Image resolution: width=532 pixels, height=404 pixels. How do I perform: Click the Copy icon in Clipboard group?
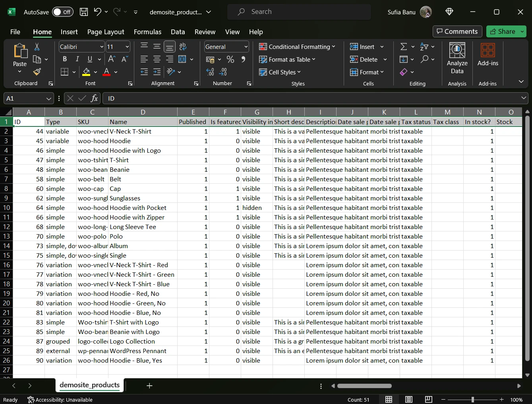(x=37, y=59)
